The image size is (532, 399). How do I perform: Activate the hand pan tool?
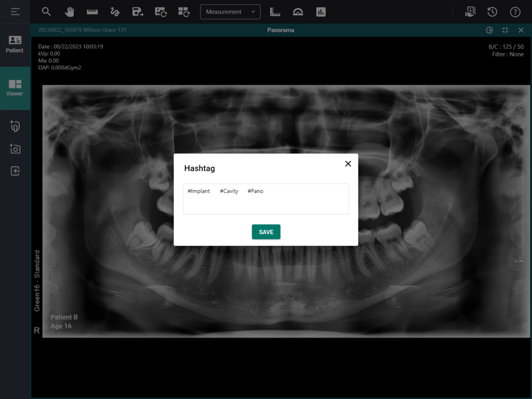(69, 11)
